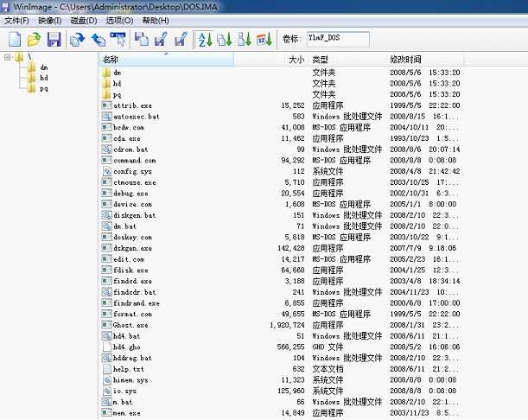Click the WinImage title bar app icon
528x420 pixels.
[4, 6]
